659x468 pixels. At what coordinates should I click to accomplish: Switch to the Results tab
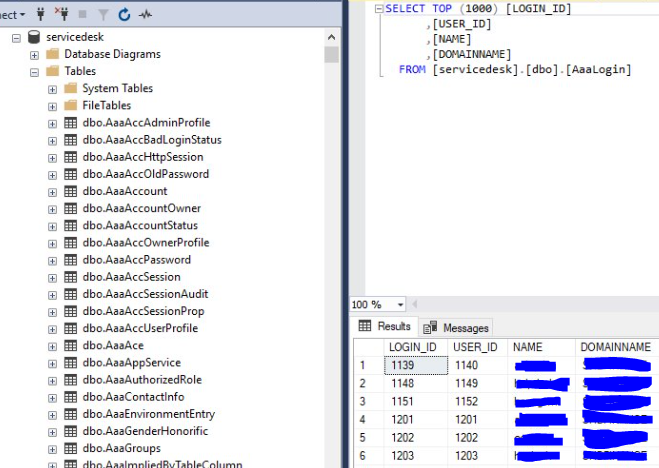(x=385, y=326)
